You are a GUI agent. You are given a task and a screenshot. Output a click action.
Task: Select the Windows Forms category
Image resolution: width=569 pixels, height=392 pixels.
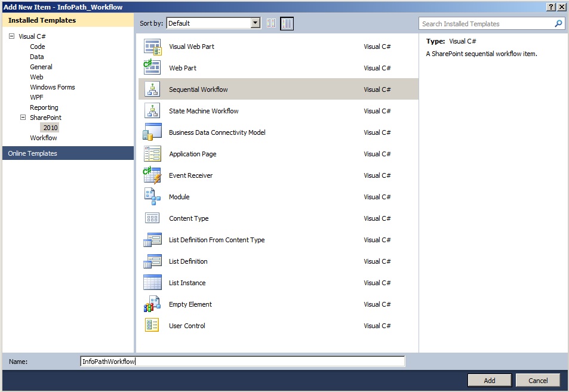(53, 87)
